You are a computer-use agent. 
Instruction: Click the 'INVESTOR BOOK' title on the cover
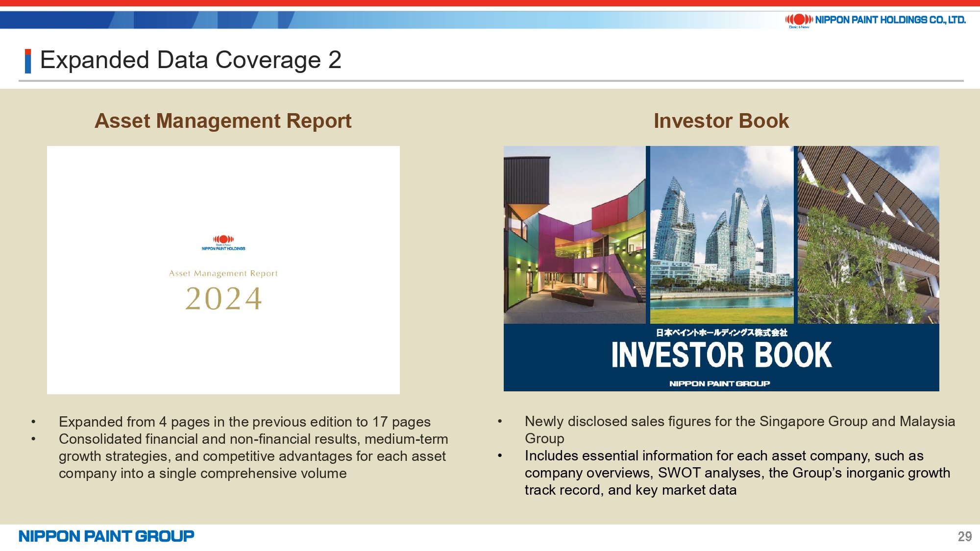[x=721, y=355]
